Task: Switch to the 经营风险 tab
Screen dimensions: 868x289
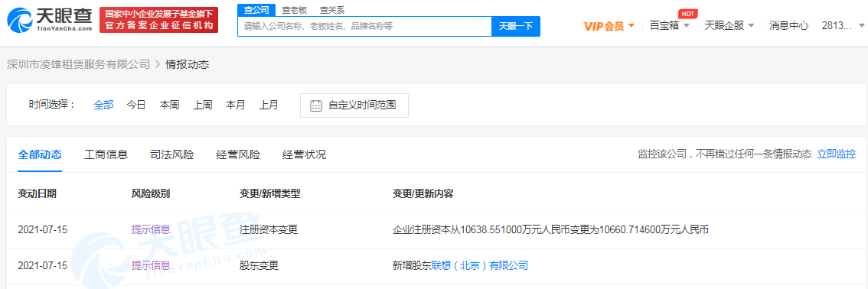Action: 238,154
